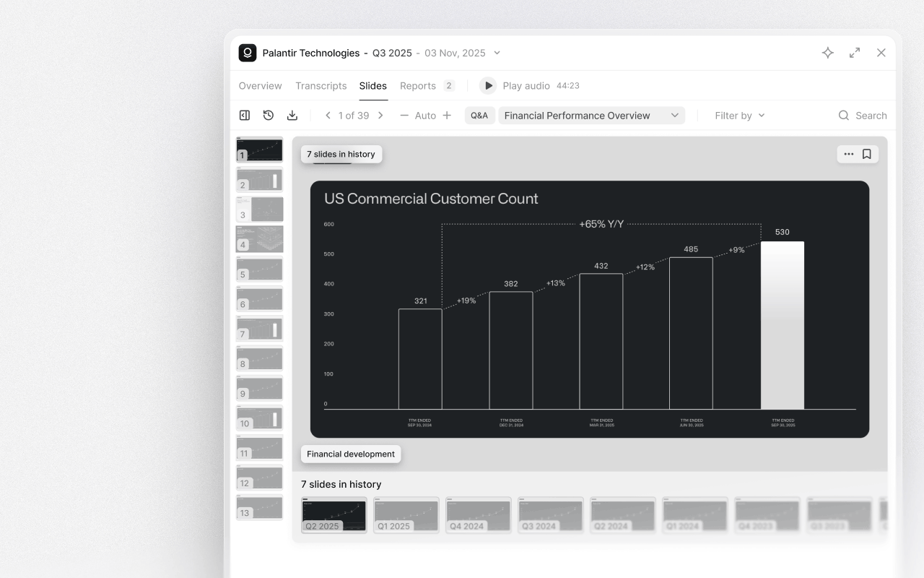Select the Slides tab
Image resolution: width=924 pixels, height=578 pixels.
click(x=373, y=86)
